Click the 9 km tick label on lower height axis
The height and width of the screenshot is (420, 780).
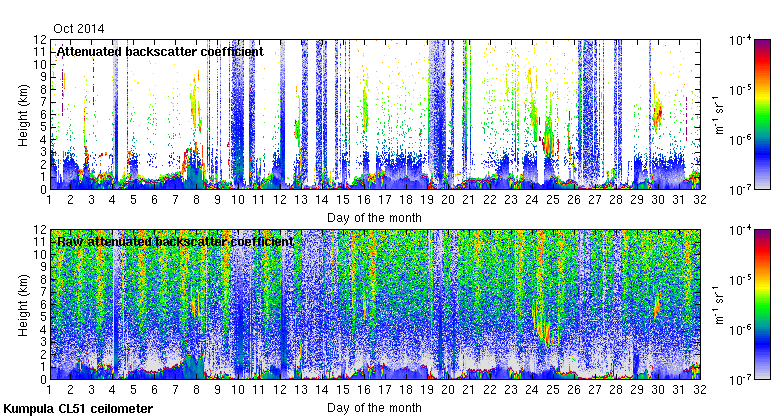click(43, 267)
